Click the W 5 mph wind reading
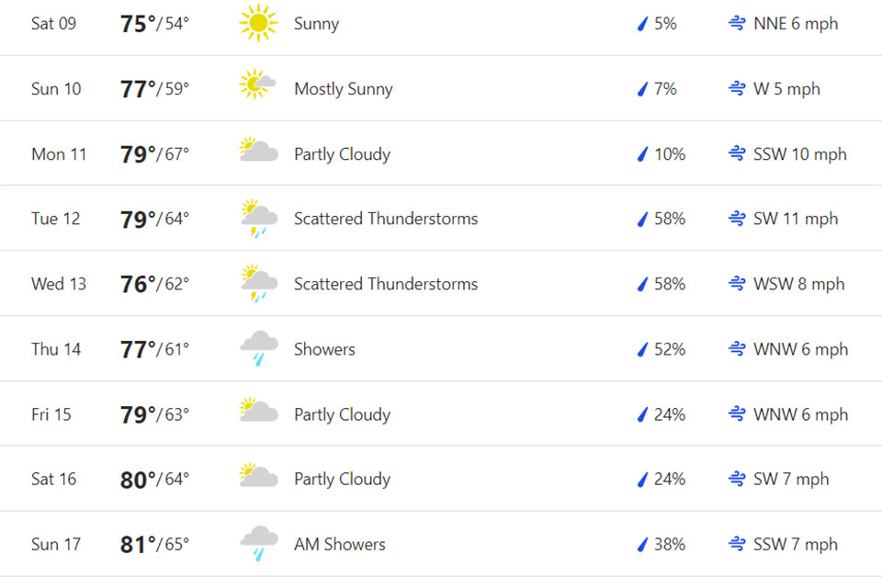Viewport: 882px width, 588px height. [x=786, y=89]
